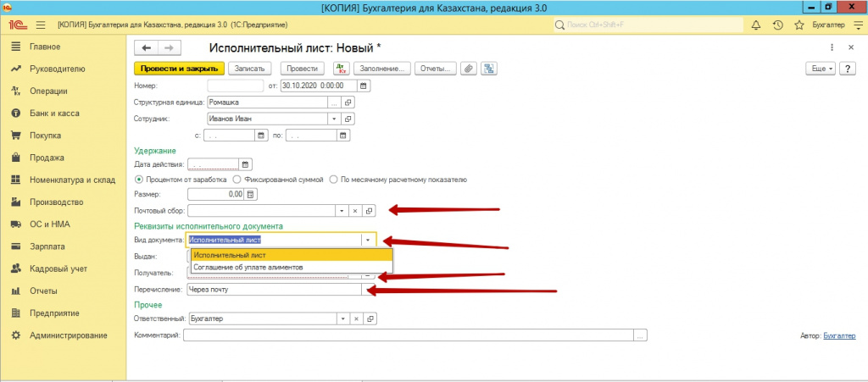868x382 pixels.
Task: Choose Исполнительный лист from list
Action: [x=292, y=256]
